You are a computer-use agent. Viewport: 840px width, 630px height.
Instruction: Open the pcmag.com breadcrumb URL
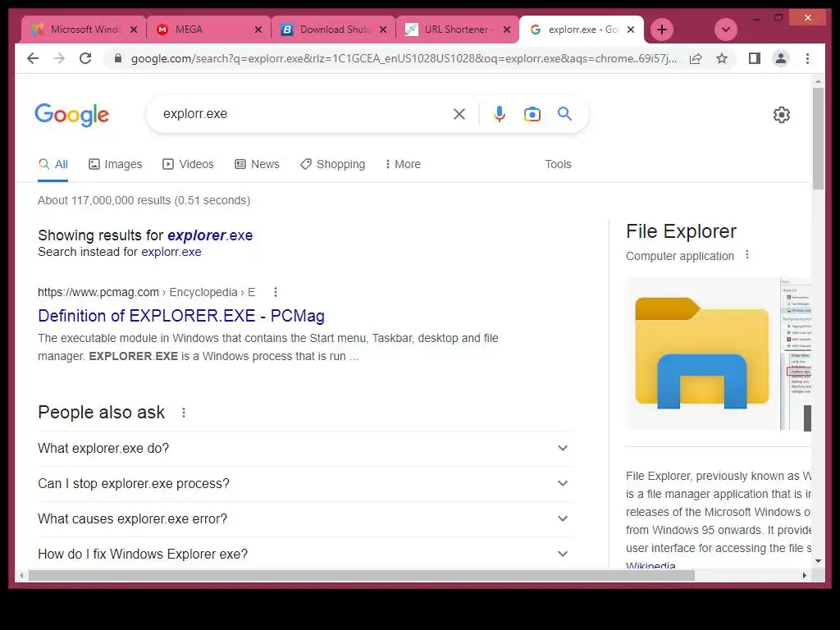(x=146, y=292)
